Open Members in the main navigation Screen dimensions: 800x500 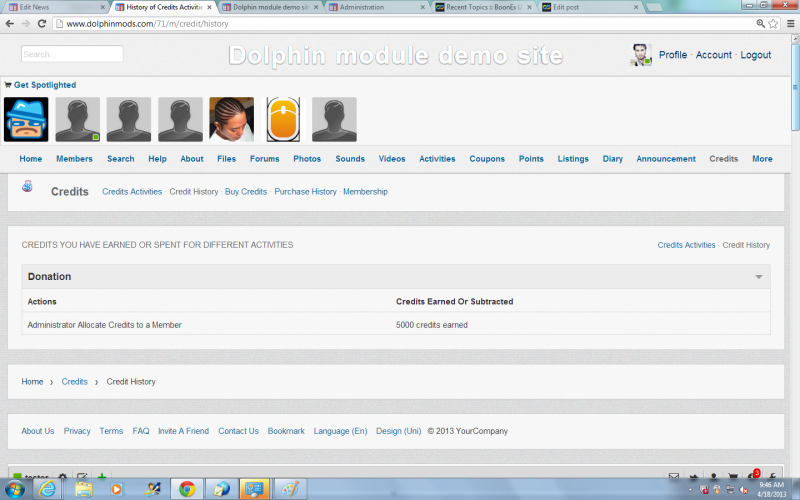74,159
